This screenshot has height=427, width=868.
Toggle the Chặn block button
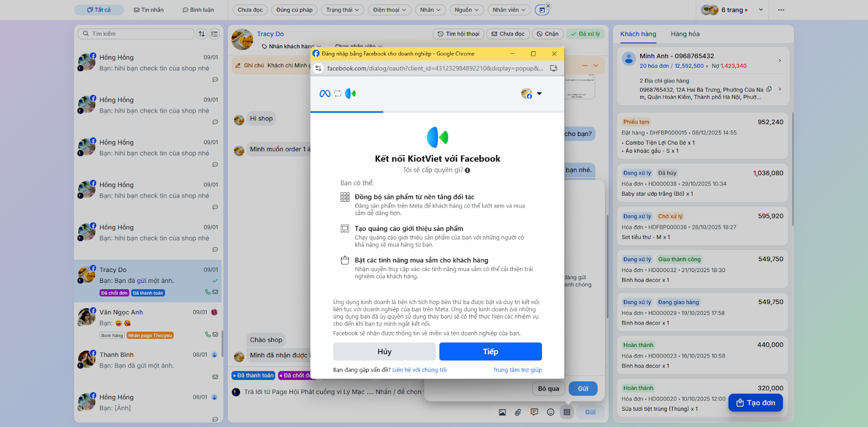[x=548, y=34]
